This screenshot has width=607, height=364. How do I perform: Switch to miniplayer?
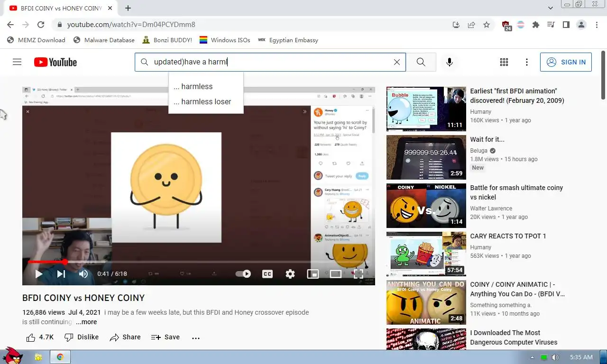313,273
